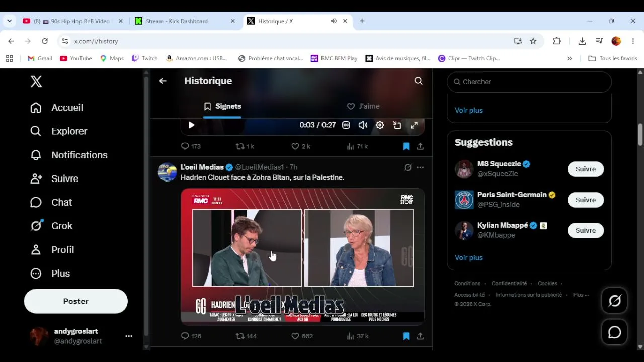Go to Accueil in the X sidebar
Viewport: 644px width, 362px height.
pyautogui.click(x=56, y=108)
